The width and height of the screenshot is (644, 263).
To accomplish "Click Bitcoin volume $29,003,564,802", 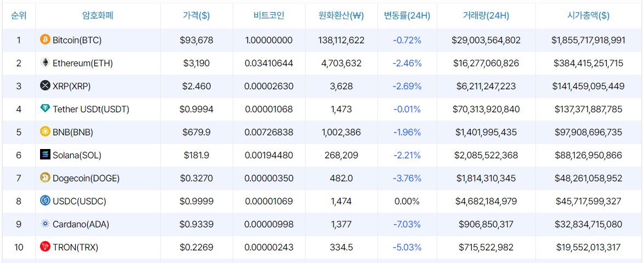I will (486, 40).
